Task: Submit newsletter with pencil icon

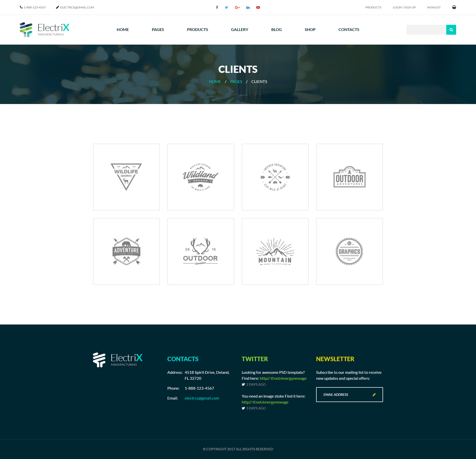Action: tap(374, 395)
